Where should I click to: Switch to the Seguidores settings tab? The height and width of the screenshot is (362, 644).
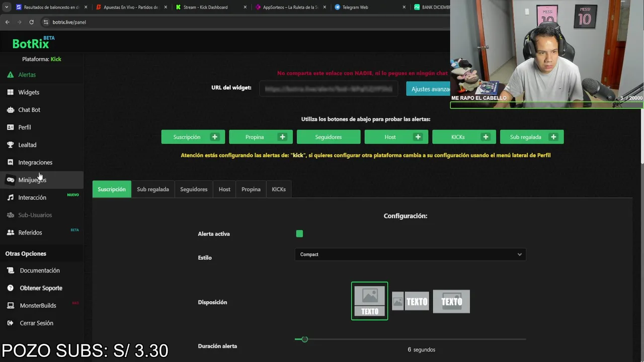[194, 189]
